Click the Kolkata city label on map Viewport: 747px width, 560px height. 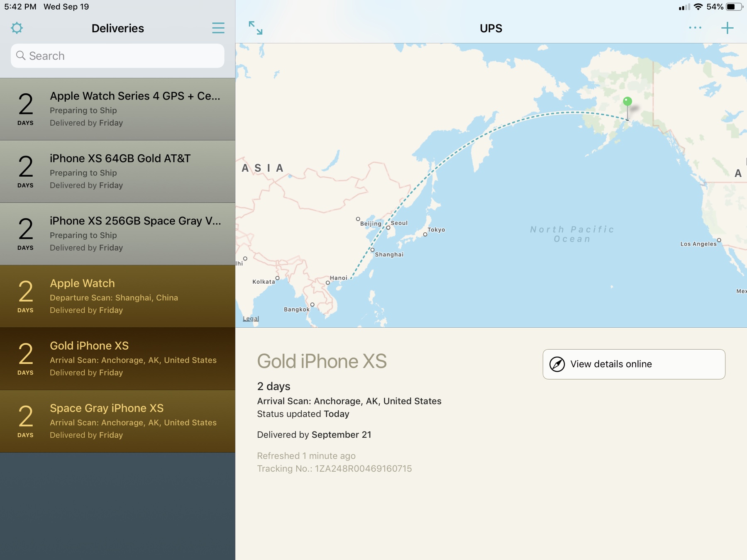point(264,282)
